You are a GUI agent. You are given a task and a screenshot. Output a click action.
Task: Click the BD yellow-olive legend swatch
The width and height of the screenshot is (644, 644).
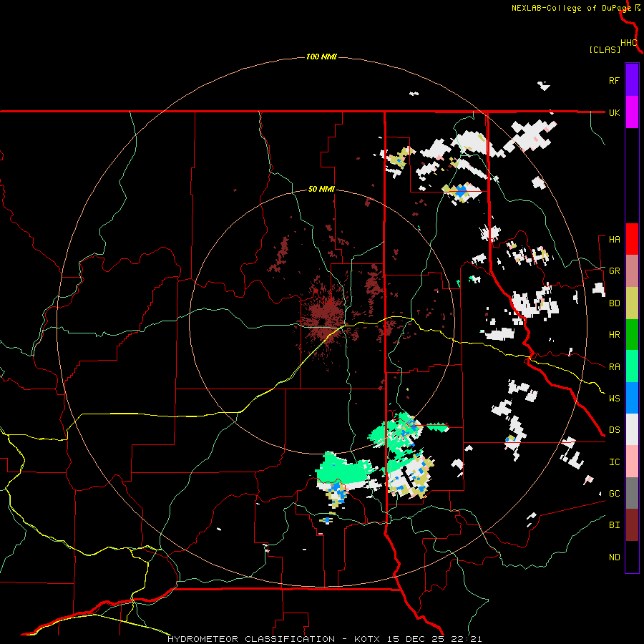pos(632,303)
